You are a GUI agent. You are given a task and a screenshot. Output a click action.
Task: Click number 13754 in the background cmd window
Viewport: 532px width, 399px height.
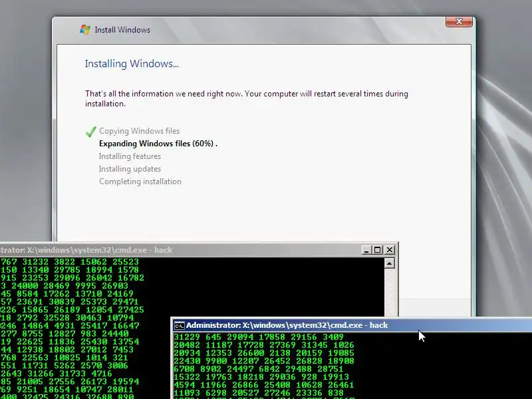point(126,342)
